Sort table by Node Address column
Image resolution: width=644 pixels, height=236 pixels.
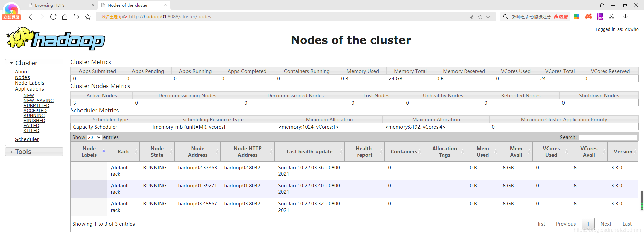(x=198, y=152)
